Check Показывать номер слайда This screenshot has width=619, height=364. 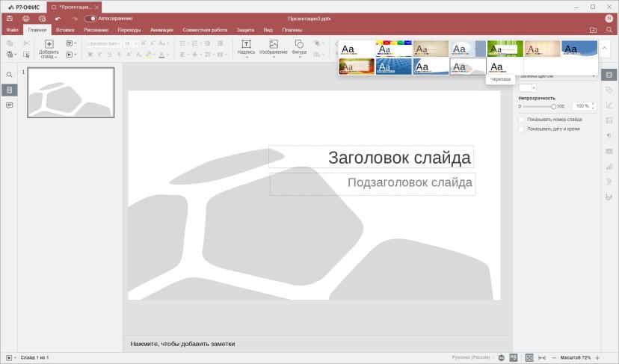pyautogui.click(x=521, y=120)
